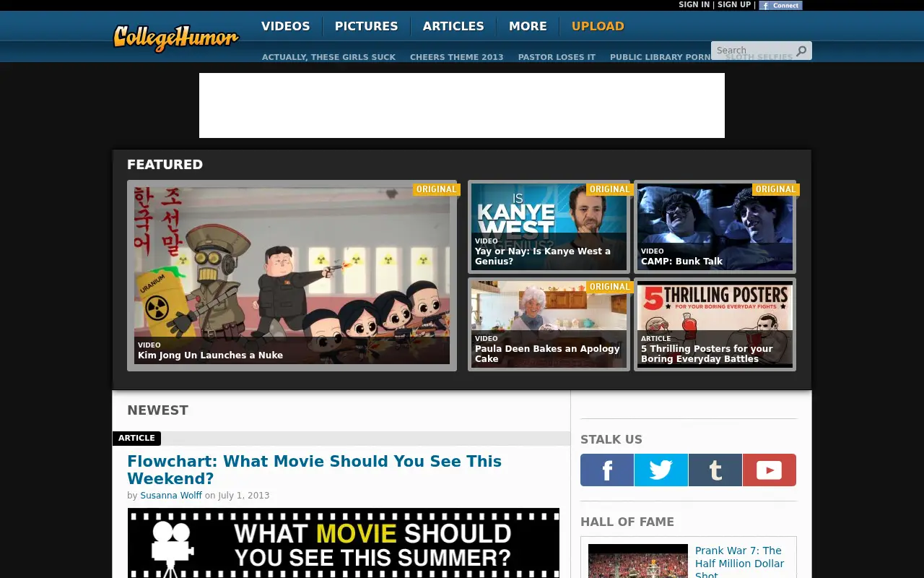Viewport: 924px width, 578px height.
Task: Open Paula Deen Bakes an Apology Cake
Action: pyautogui.click(x=549, y=324)
